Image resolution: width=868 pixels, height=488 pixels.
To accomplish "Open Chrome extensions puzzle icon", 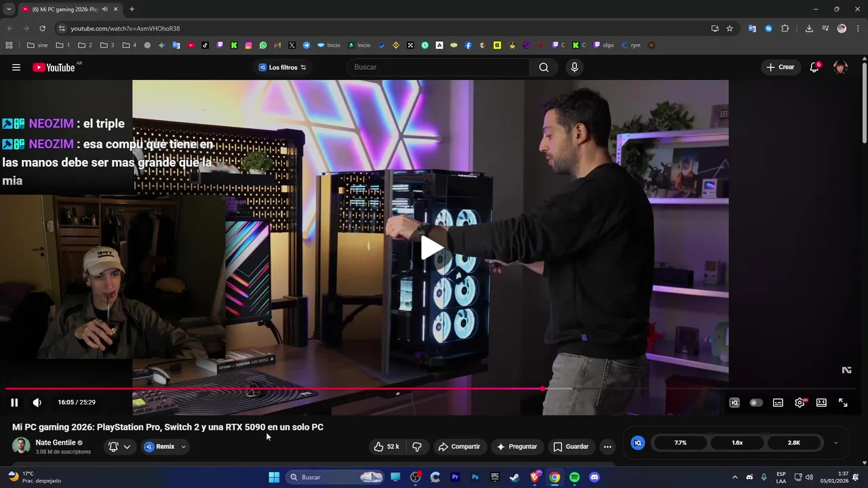I will point(785,28).
